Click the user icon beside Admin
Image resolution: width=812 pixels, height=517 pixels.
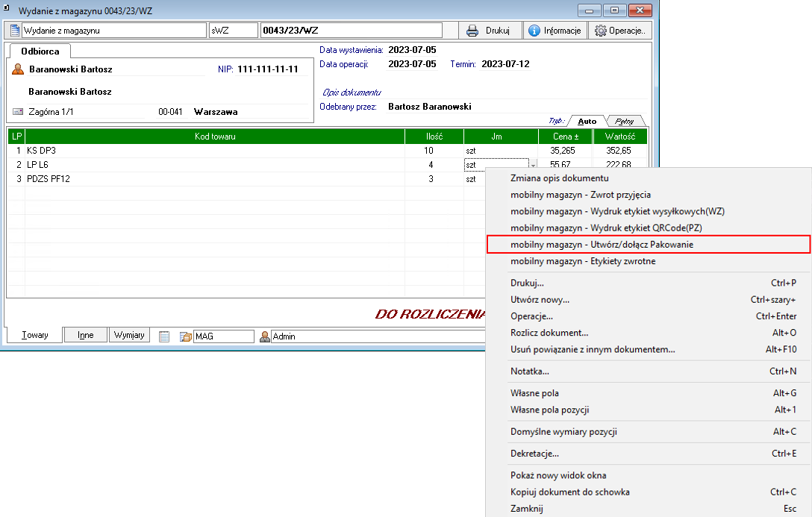pyautogui.click(x=264, y=336)
